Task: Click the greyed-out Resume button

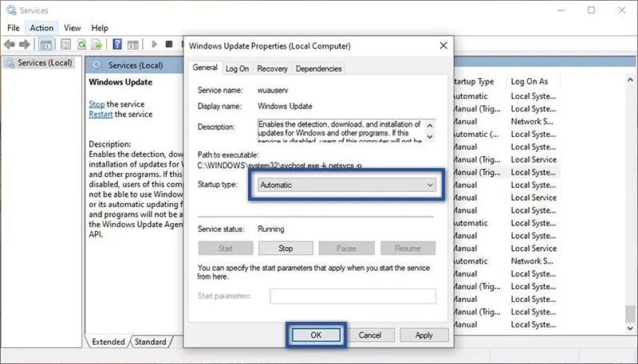Action: (408, 249)
